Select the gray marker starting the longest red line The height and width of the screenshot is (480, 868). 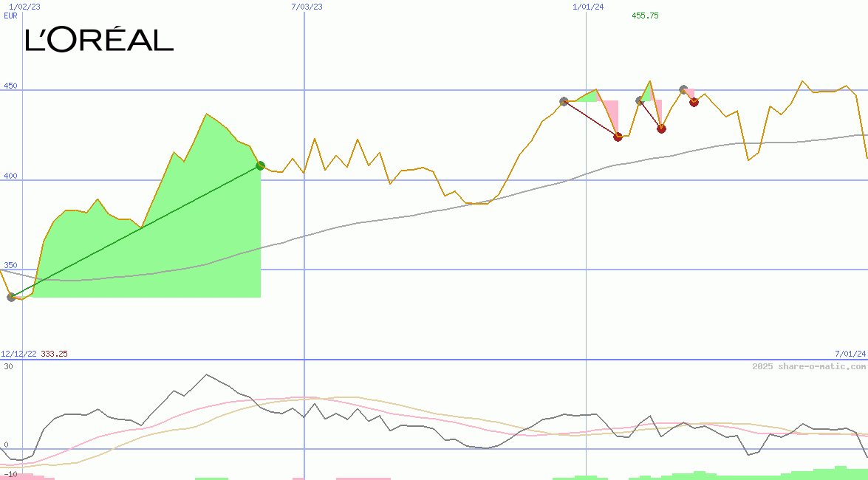(x=564, y=101)
